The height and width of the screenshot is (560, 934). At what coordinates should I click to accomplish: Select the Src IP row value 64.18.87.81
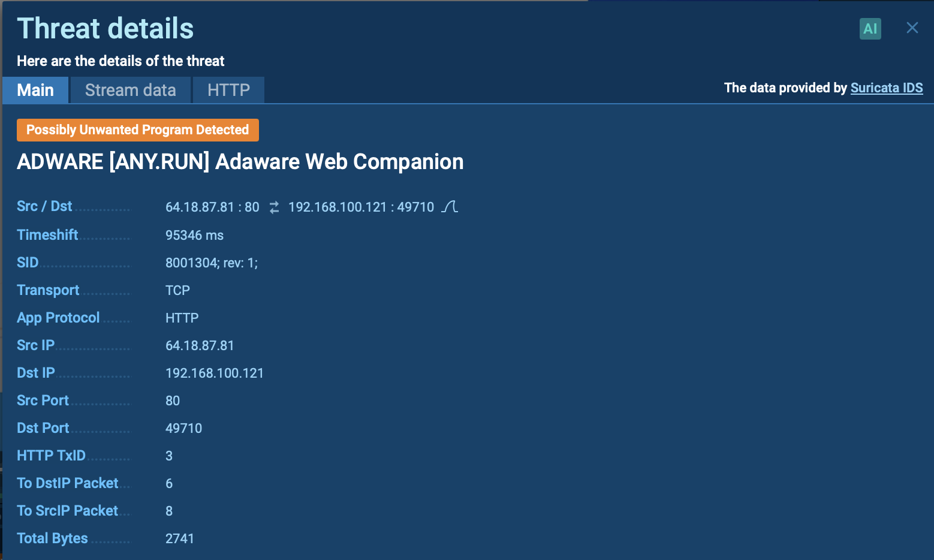(200, 345)
